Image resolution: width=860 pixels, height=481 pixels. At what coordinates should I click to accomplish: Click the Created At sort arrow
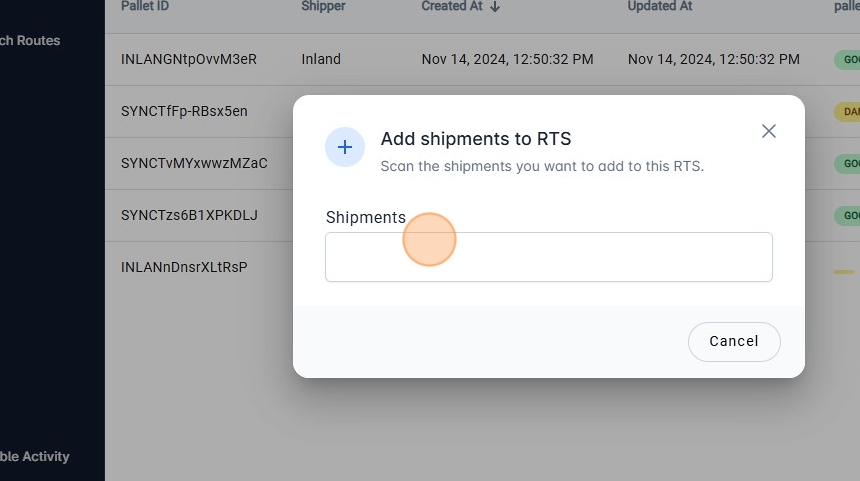(495, 7)
